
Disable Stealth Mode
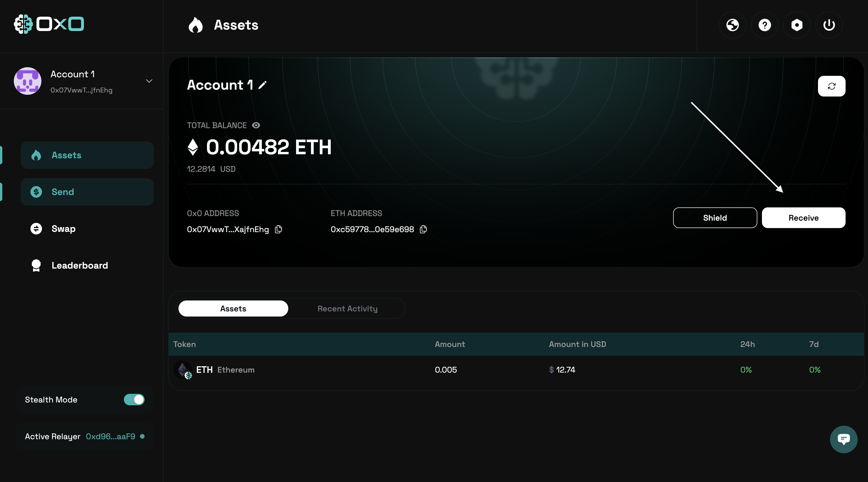click(x=134, y=400)
